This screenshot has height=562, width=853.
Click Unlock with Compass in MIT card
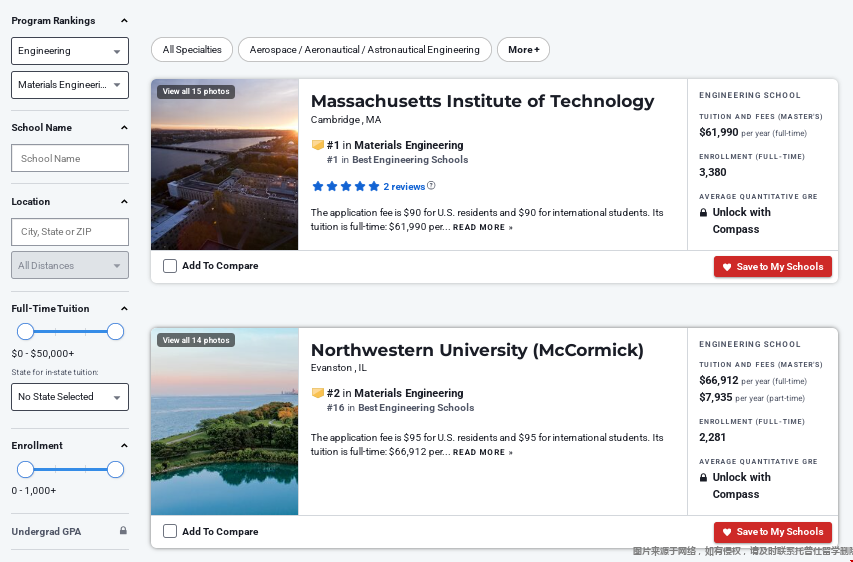741,221
